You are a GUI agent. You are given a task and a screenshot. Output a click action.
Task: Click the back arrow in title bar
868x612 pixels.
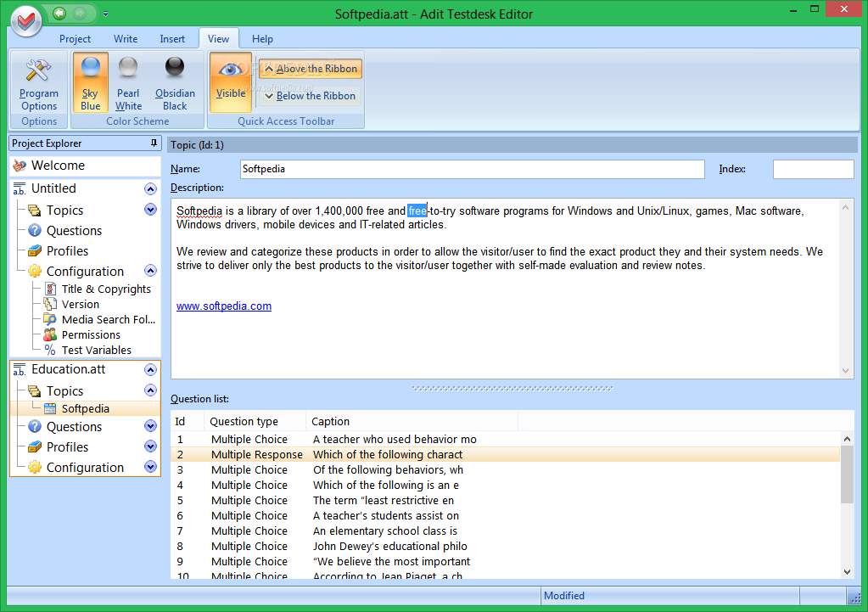click(x=59, y=14)
